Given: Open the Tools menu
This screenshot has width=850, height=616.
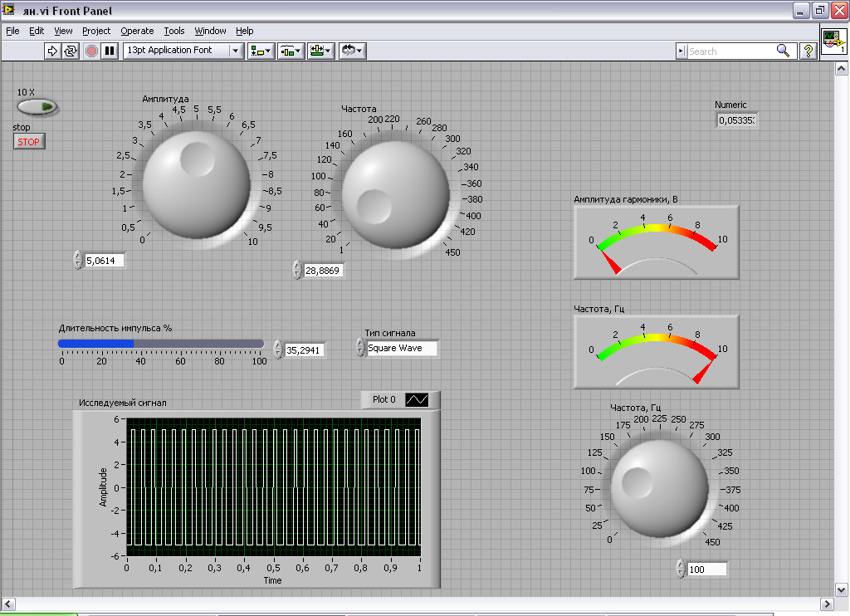Looking at the screenshot, I should (x=174, y=31).
